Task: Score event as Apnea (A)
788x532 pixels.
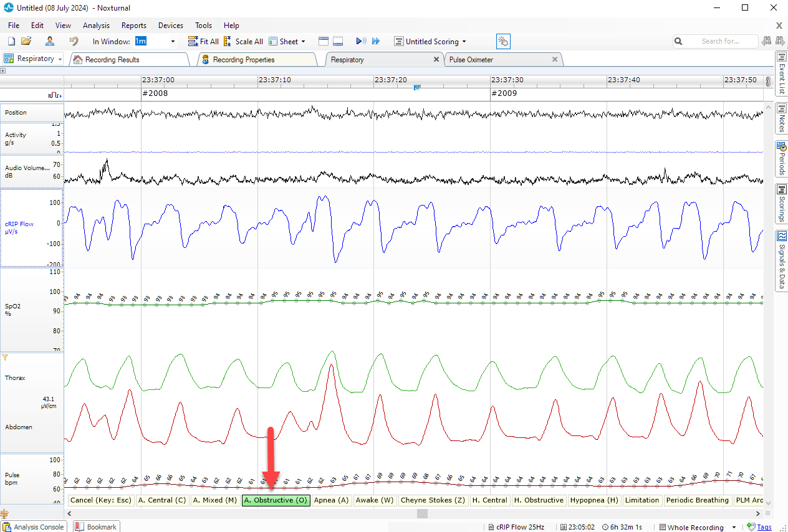Action: click(332, 500)
